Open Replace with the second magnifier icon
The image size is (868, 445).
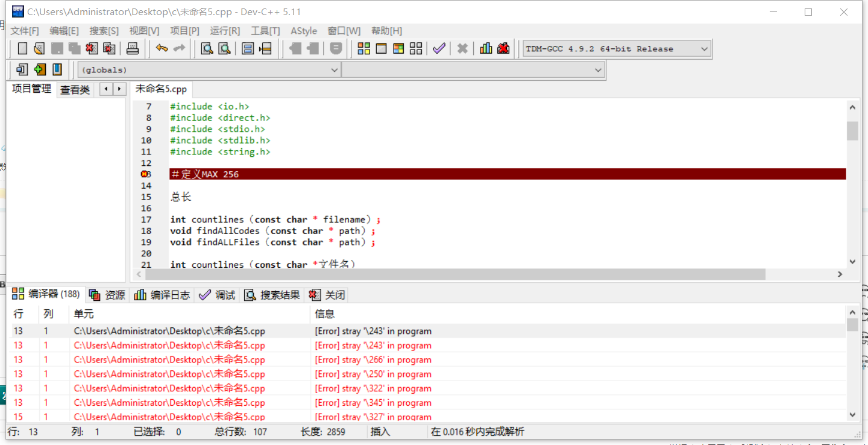pos(224,49)
